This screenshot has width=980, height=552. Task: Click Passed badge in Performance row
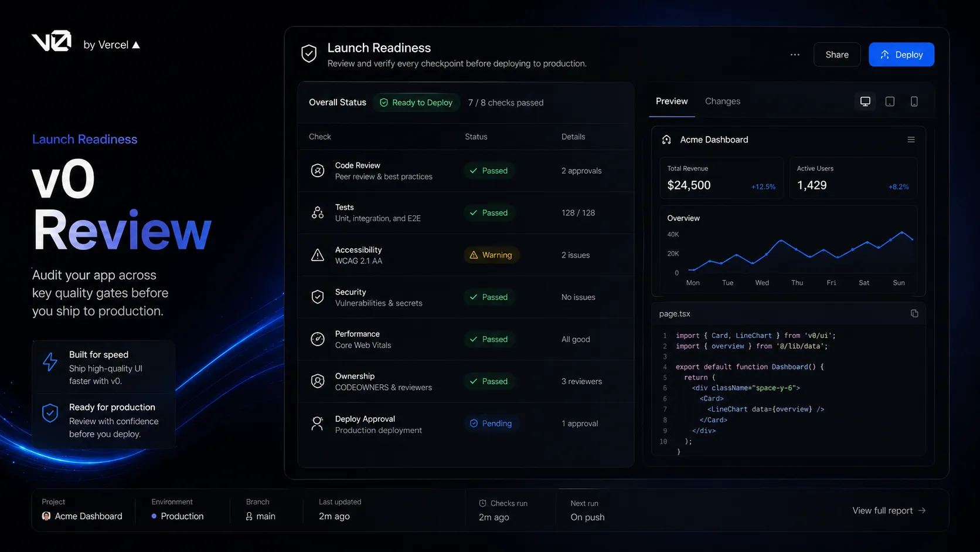click(489, 339)
